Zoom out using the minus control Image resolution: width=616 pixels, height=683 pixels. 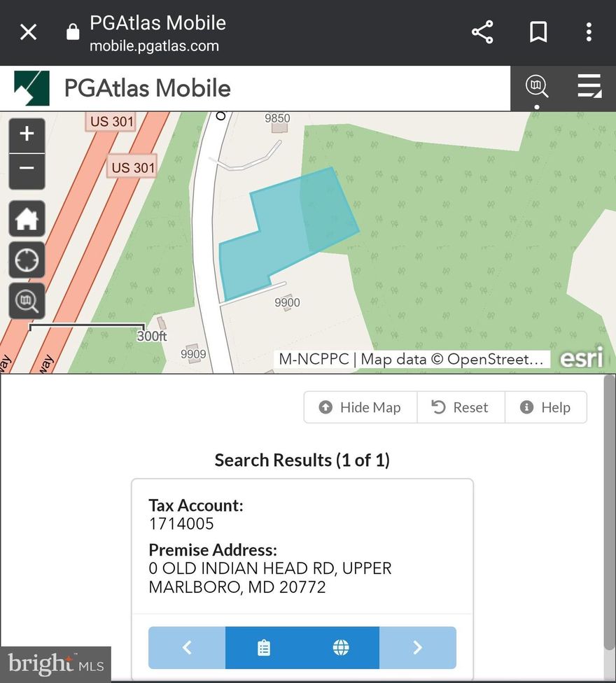(x=27, y=170)
